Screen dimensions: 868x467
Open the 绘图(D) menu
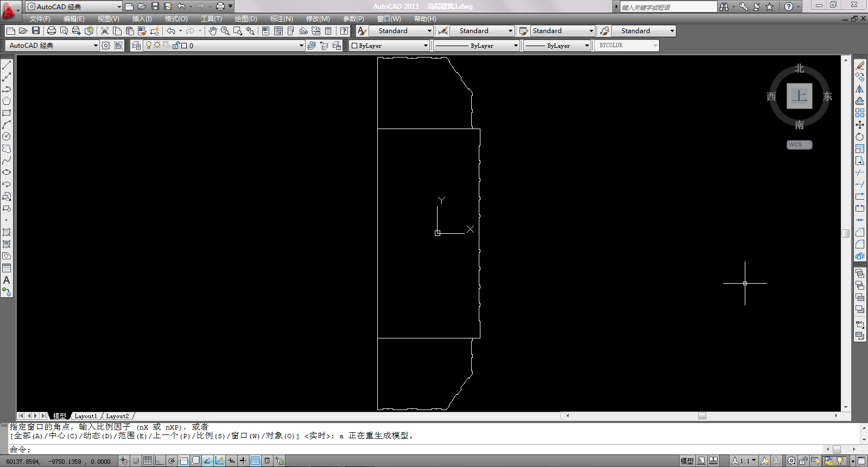click(246, 19)
